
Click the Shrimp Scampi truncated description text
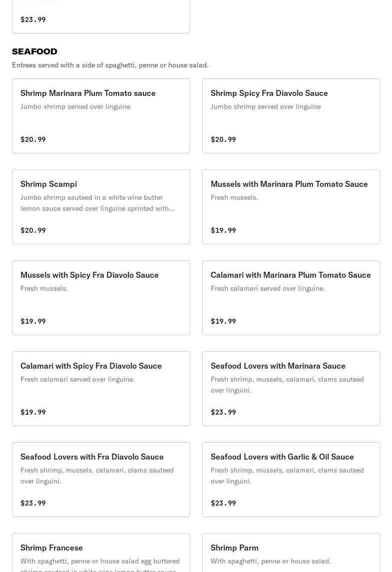pyautogui.click(x=97, y=203)
